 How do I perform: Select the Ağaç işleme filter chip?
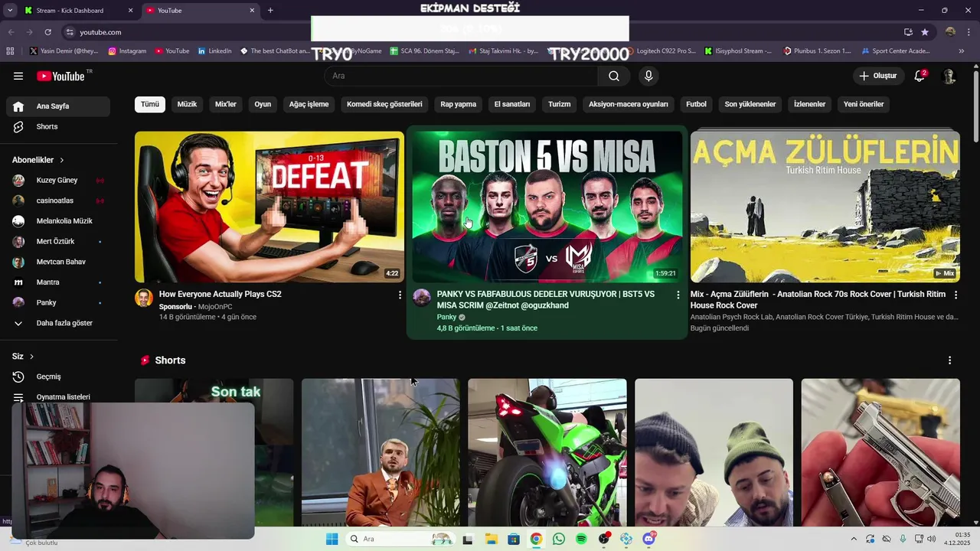point(309,104)
